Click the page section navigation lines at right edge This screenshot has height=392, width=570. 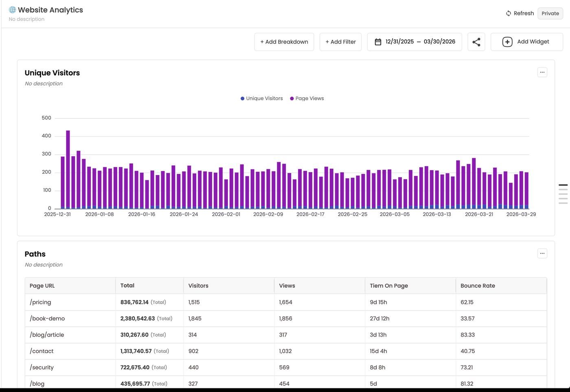pos(563,194)
